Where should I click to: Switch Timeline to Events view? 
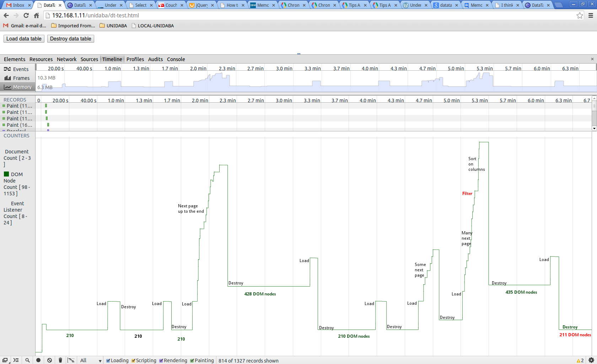[17, 69]
